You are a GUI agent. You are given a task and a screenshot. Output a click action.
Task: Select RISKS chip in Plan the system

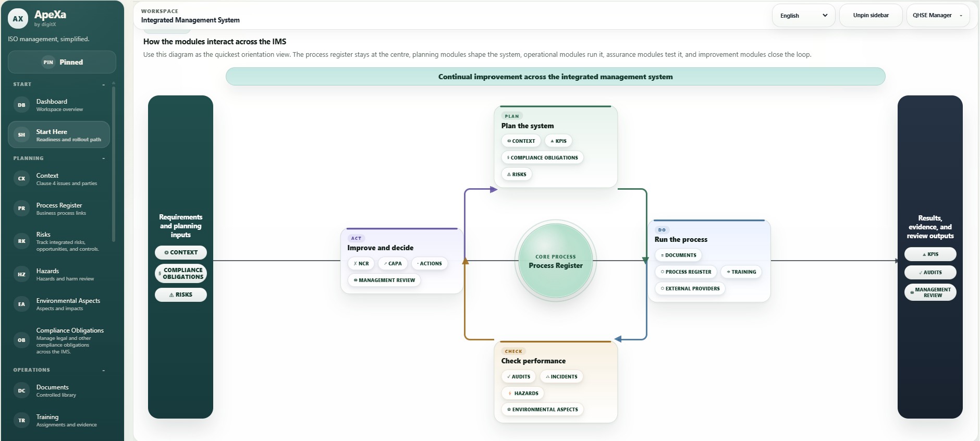tap(517, 174)
